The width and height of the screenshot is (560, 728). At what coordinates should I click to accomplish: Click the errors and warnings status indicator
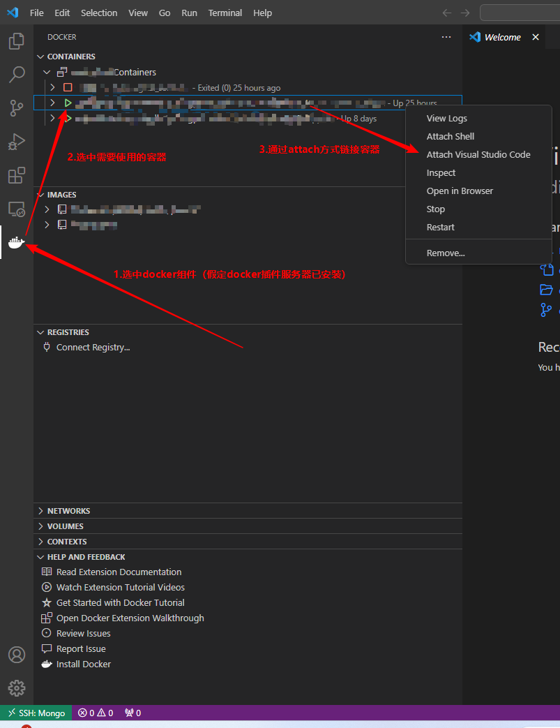(x=96, y=713)
